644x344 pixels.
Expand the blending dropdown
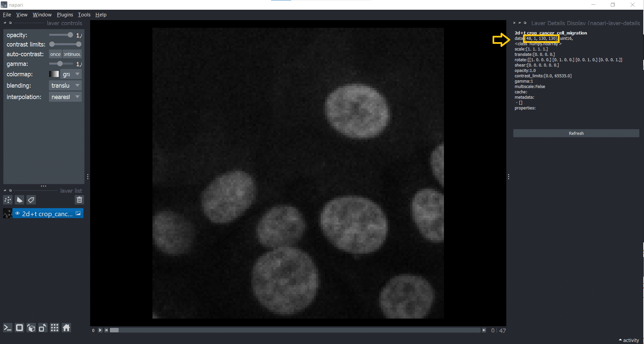65,86
